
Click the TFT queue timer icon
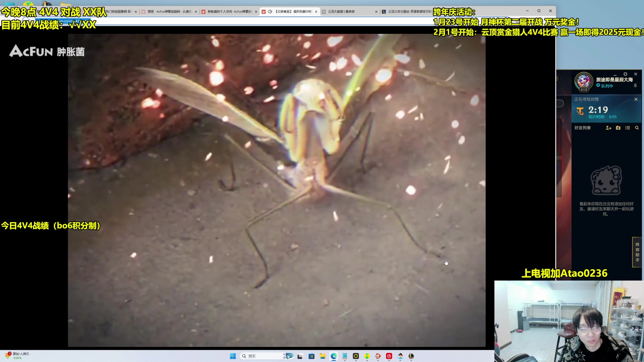[580, 111]
